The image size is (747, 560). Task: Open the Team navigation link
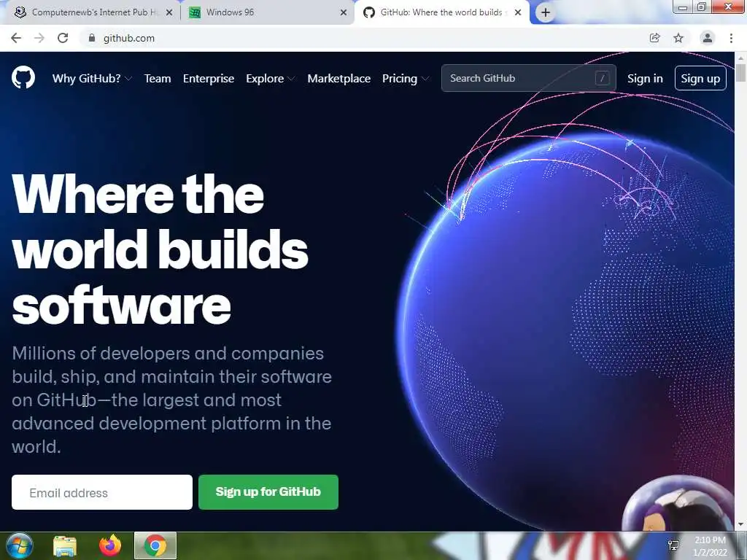158,79
